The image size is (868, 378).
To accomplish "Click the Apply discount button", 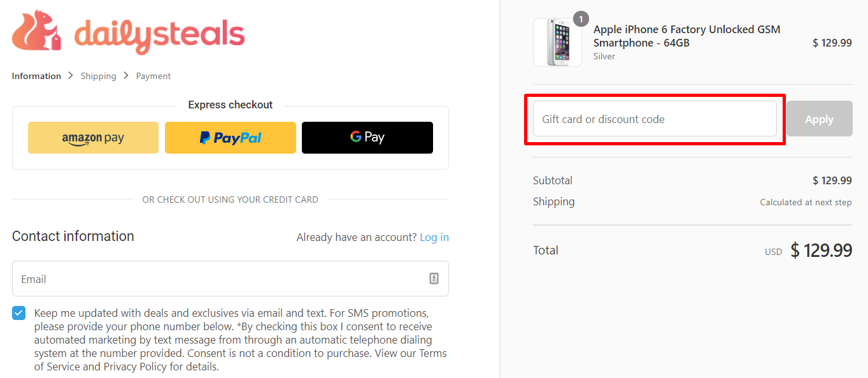I will point(819,119).
